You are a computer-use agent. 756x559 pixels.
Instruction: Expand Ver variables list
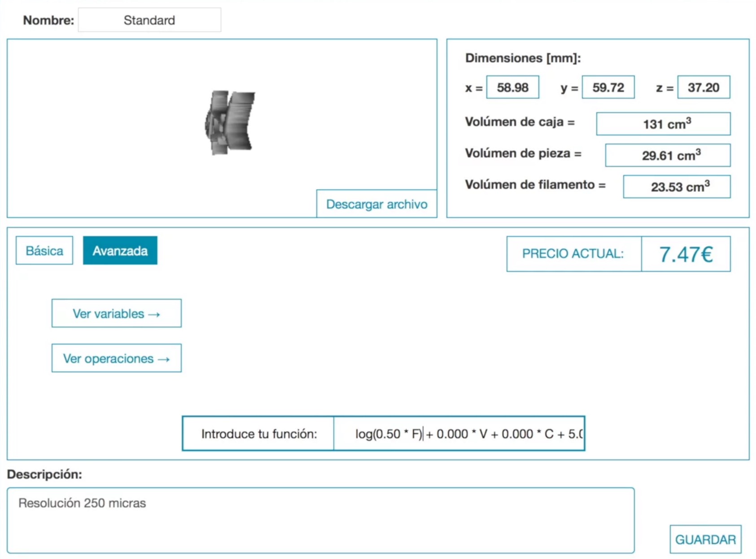(x=117, y=314)
